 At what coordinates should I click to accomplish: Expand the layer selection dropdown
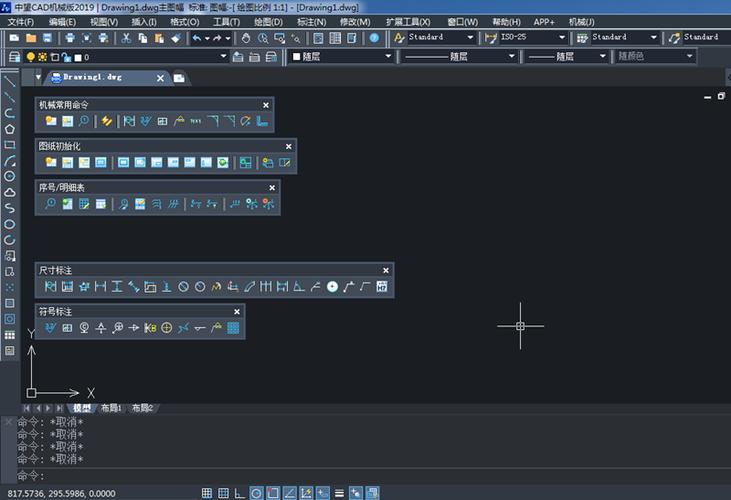click(222, 57)
